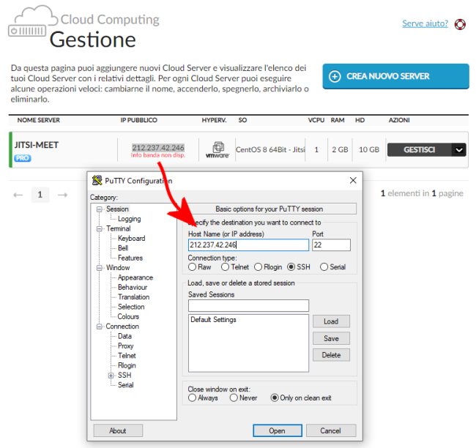The image size is (476, 448).
Task: Expand the SSH tree node
Action: (x=111, y=376)
